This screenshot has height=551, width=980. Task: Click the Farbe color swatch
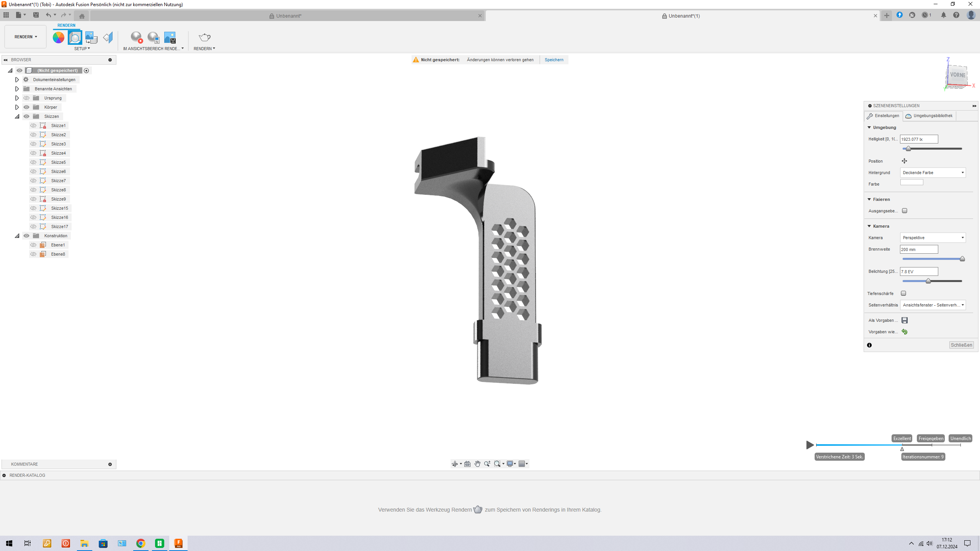tap(912, 182)
